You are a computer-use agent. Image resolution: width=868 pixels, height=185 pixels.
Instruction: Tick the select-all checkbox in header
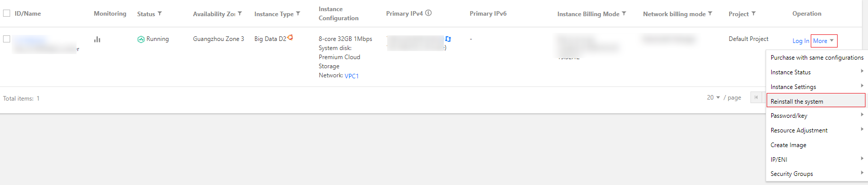7,13
